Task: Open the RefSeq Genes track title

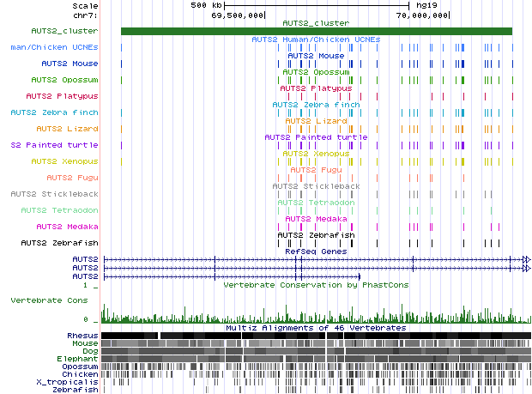Action: click(x=316, y=252)
